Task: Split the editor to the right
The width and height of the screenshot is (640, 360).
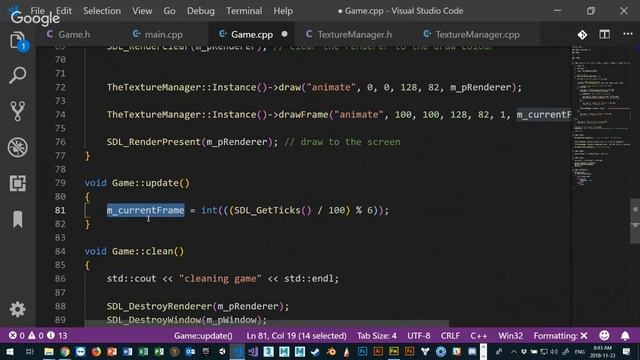Action: click(x=605, y=34)
